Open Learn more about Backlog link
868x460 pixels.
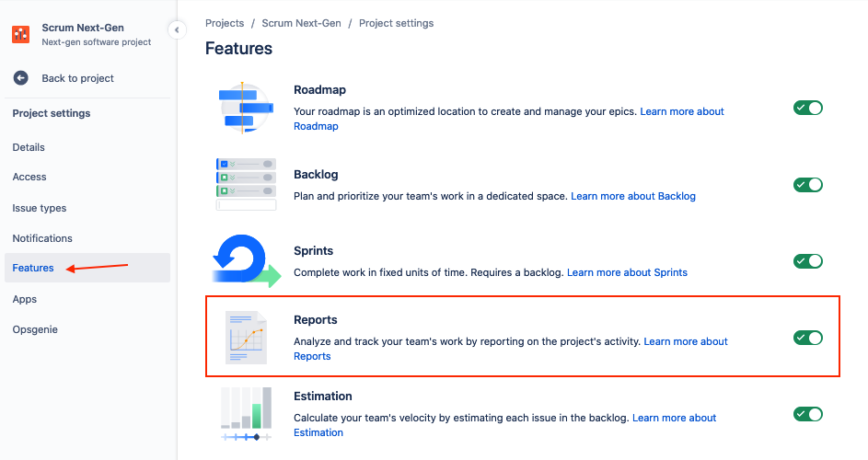[x=633, y=196]
